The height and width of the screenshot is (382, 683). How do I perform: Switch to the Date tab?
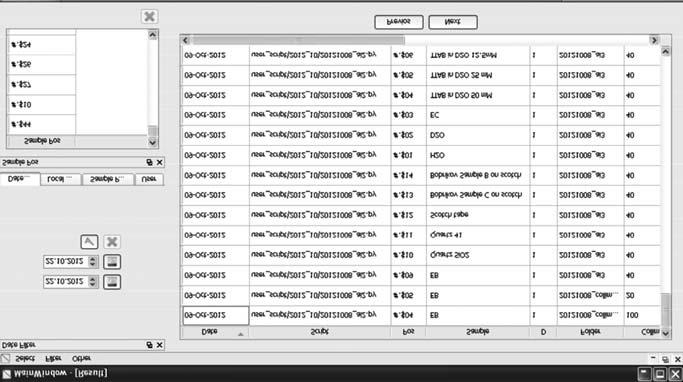click(x=20, y=179)
